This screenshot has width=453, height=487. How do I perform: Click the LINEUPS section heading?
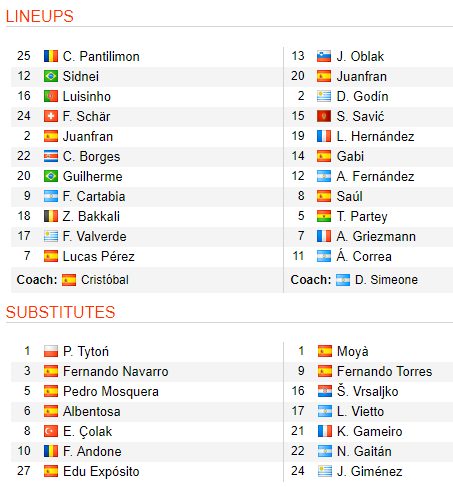[40, 16]
